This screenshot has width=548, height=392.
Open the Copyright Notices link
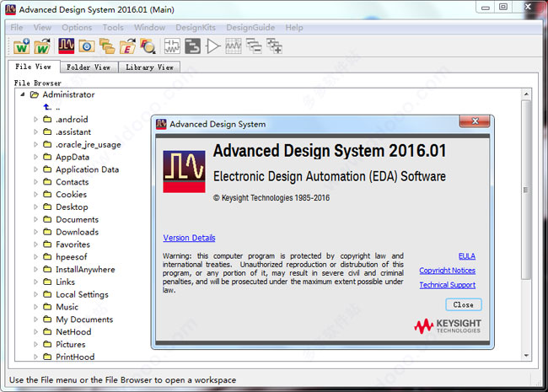point(448,271)
